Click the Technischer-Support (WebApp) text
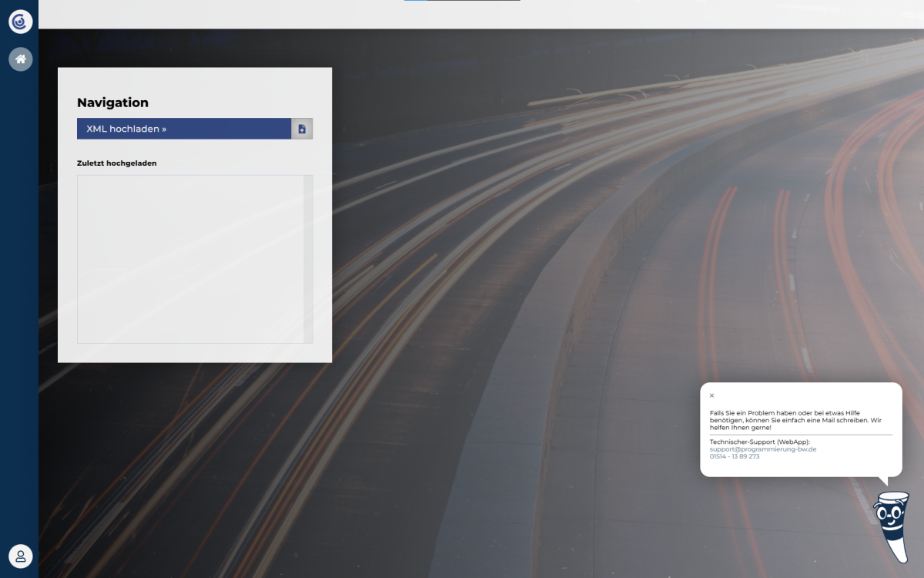 (760, 442)
